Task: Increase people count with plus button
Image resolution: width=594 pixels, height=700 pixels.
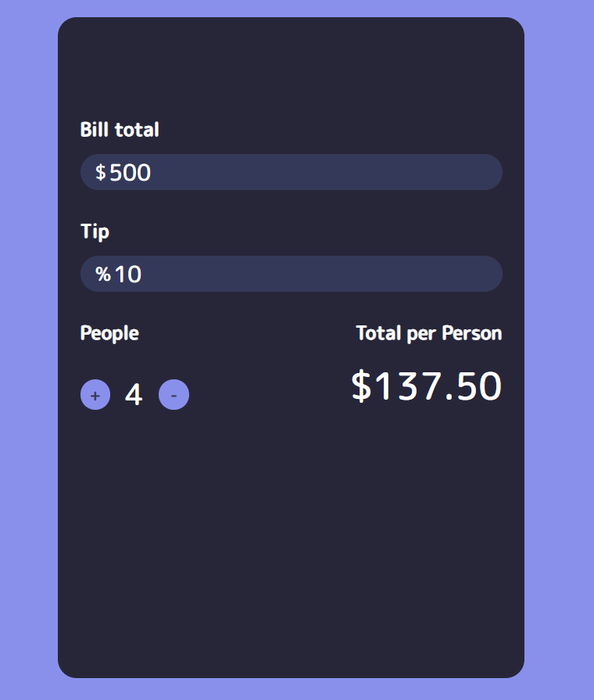Action: tap(95, 395)
